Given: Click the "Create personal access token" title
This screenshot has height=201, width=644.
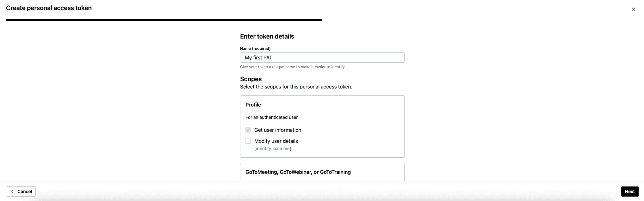Looking at the screenshot, I should coord(49,8).
